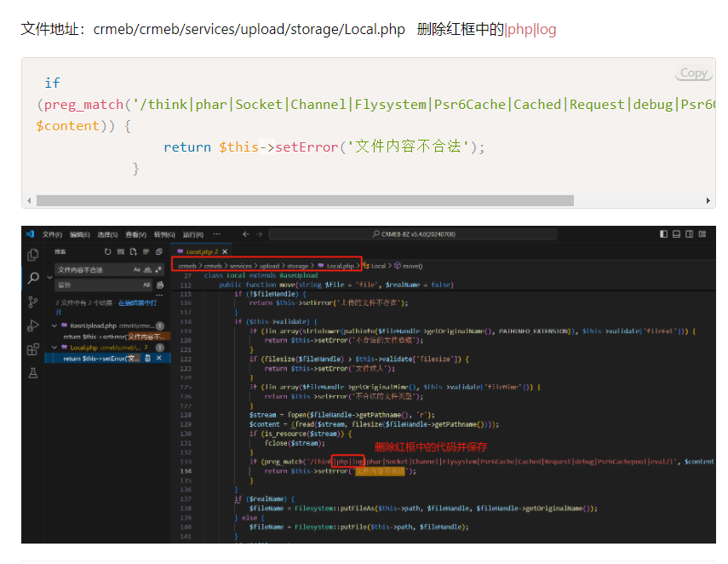Click the clear search results icon
Viewport: 728px width, 564px height.
coord(121,251)
